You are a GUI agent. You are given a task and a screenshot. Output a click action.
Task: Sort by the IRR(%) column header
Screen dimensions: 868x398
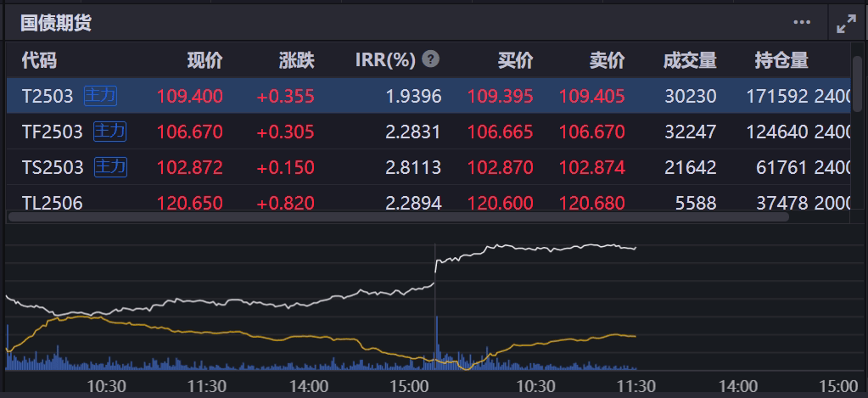coord(385,60)
